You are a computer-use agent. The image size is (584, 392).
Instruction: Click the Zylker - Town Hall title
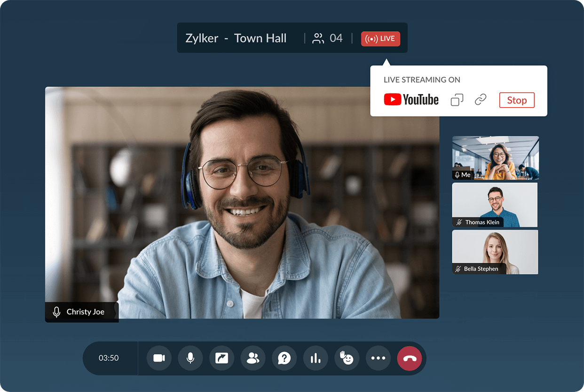[x=236, y=39]
